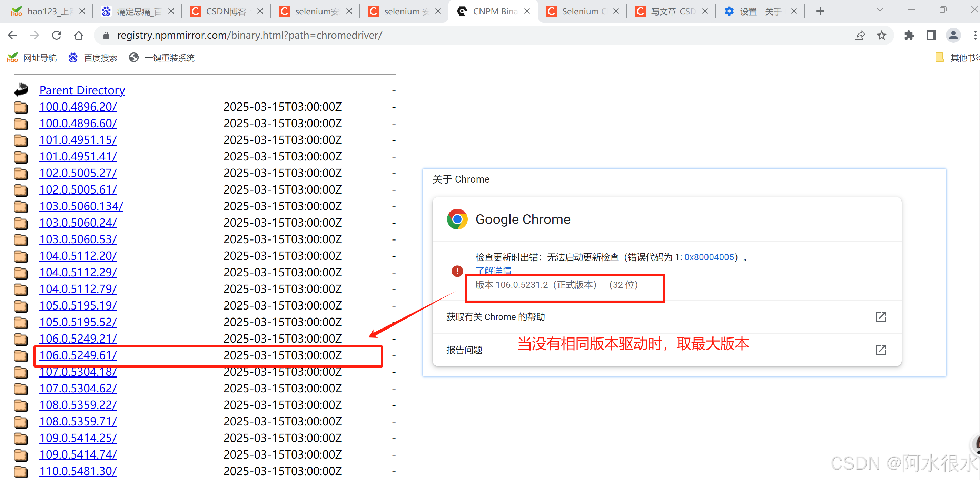
Task: Open the 106.0.5249.61 driver folder
Action: coord(78,355)
